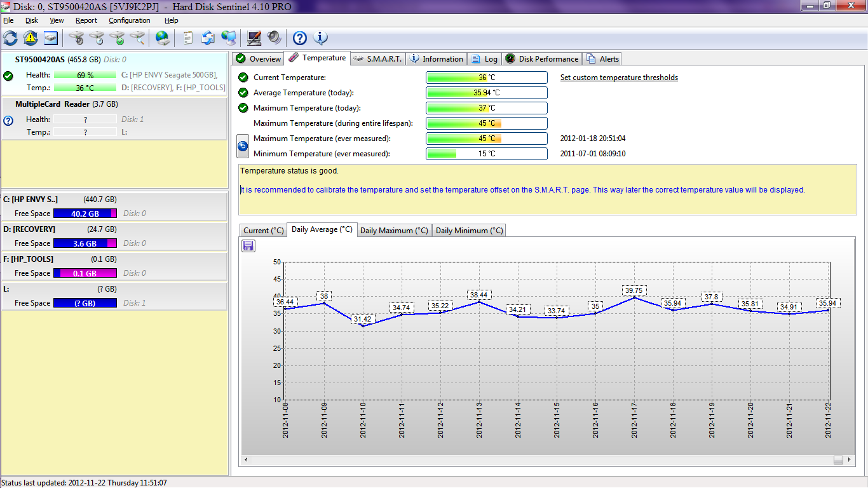Click the refresh icon with warning triangle
The width and height of the screenshot is (868, 488).
(31, 37)
